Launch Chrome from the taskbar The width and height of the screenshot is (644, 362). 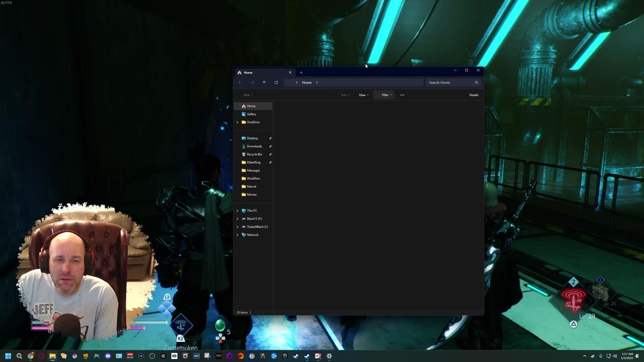pyautogui.click(x=31, y=356)
